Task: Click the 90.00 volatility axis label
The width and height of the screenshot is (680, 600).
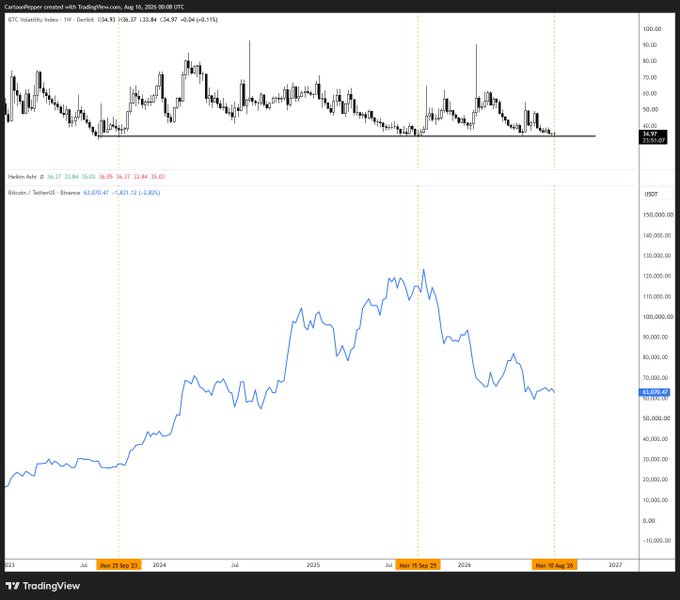Action: tap(650, 45)
